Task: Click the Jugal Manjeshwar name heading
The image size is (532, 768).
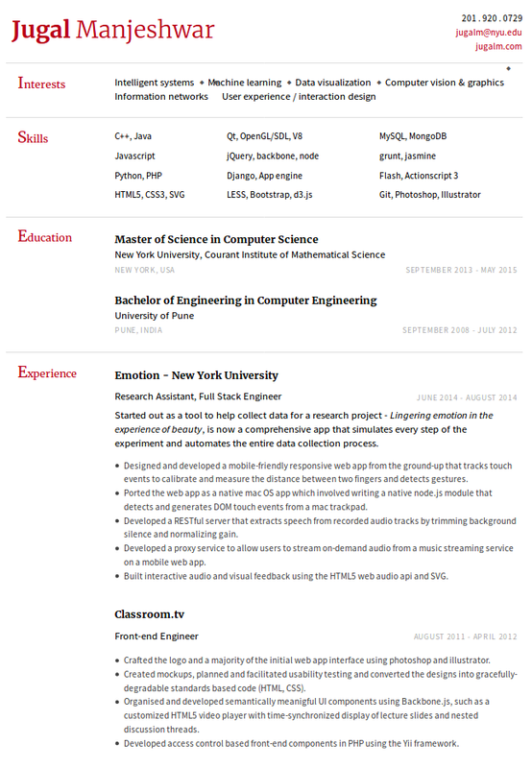Action: [x=112, y=30]
